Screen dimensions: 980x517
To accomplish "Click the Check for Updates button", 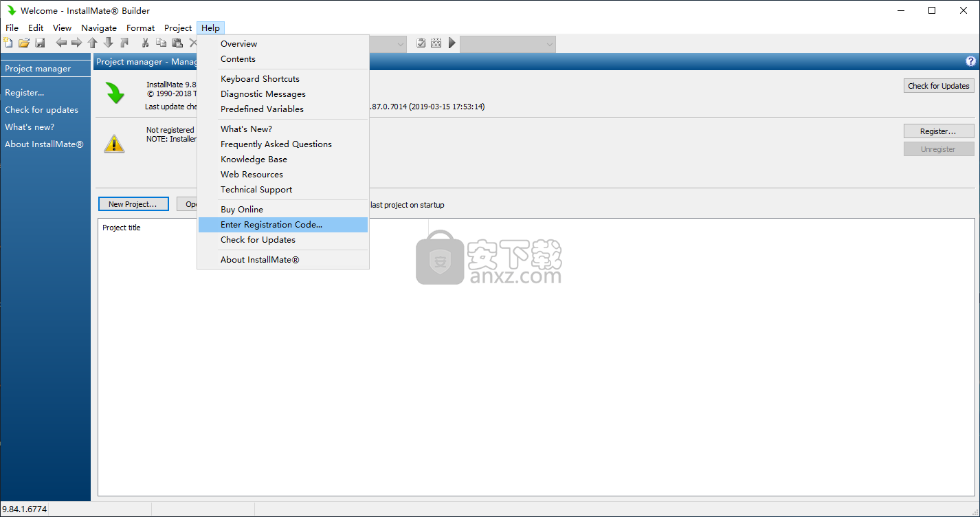I will point(939,86).
